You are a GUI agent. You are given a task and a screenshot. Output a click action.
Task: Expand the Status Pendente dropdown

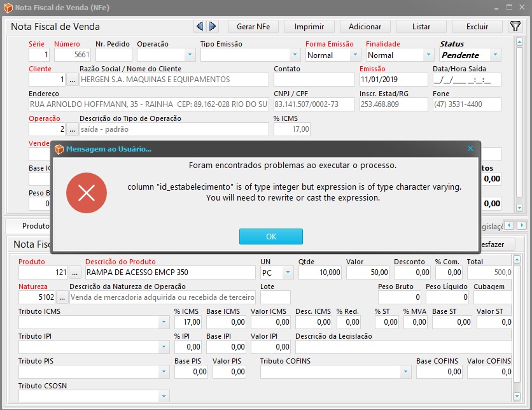click(x=495, y=55)
